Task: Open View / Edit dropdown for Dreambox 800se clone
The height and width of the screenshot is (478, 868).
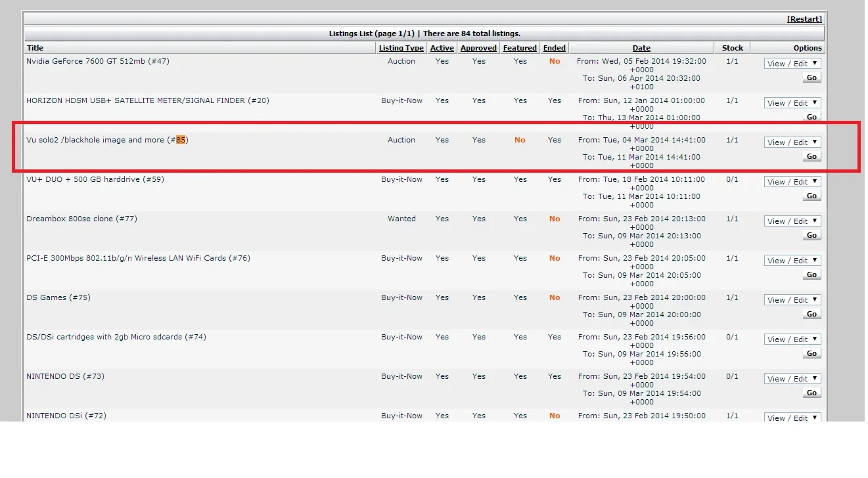Action: pos(792,221)
